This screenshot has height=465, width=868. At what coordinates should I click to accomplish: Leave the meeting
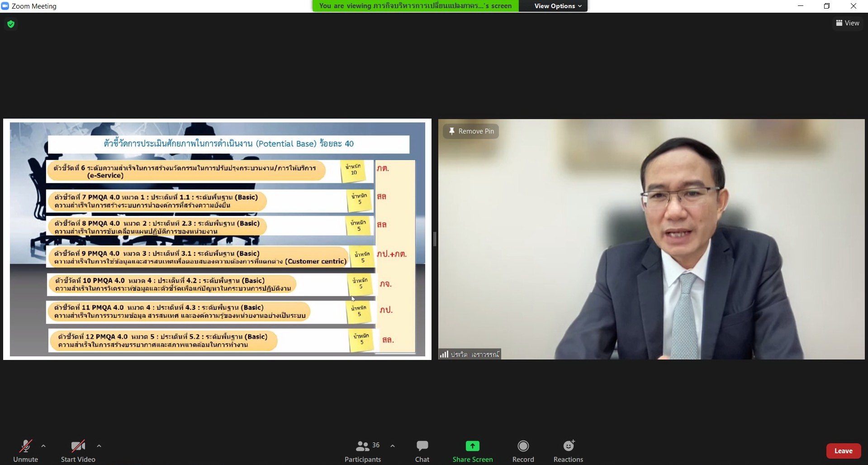[x=844, y=451]
